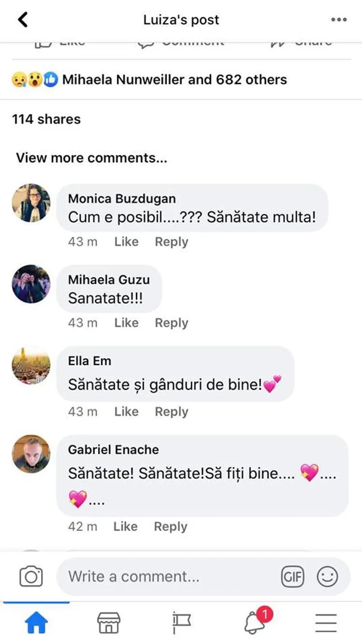This screenshot has width=362, height=644.
Task: Tap the camera icon to attach photo
Action: point(31,576)
